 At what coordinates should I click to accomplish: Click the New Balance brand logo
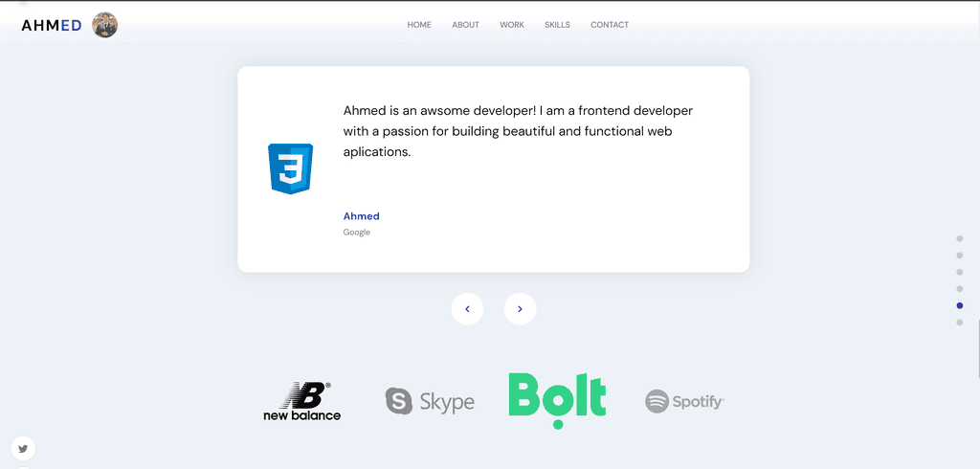point(302,401)
